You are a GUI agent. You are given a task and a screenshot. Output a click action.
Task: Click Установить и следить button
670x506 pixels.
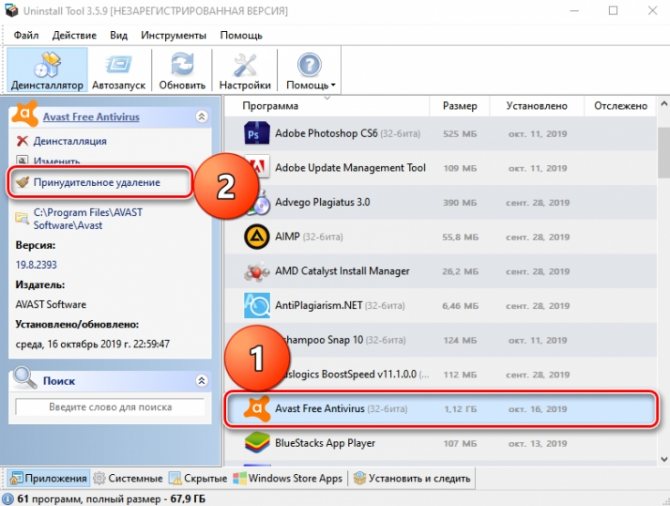(x=412, y=478)
